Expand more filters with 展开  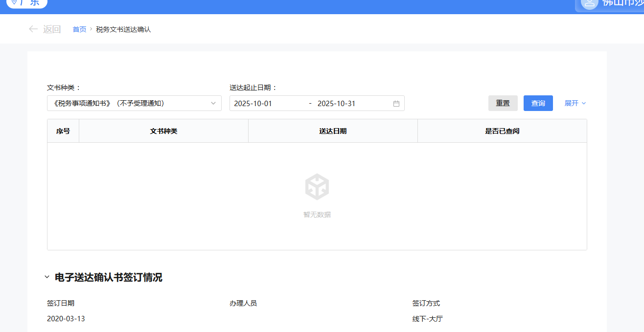point(575,103)
